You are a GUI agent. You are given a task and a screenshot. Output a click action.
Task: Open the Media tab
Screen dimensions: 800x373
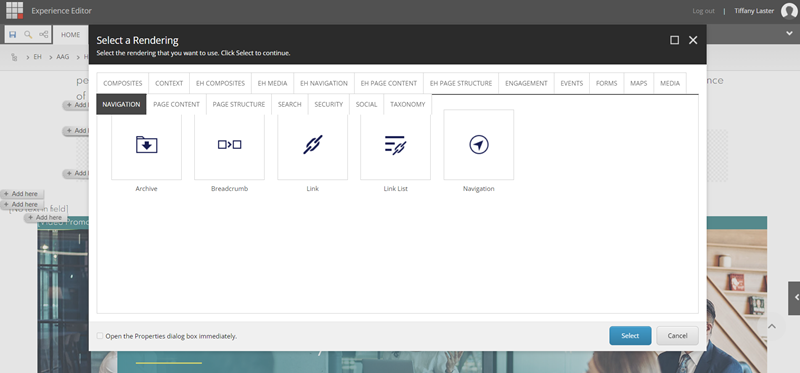click(x=670, y=83)
